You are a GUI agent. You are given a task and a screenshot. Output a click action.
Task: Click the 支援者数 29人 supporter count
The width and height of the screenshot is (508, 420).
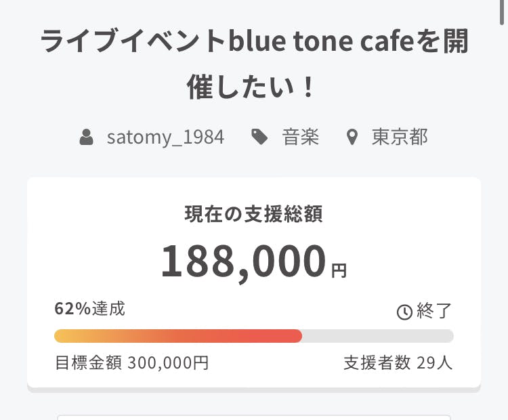[398, 362]
